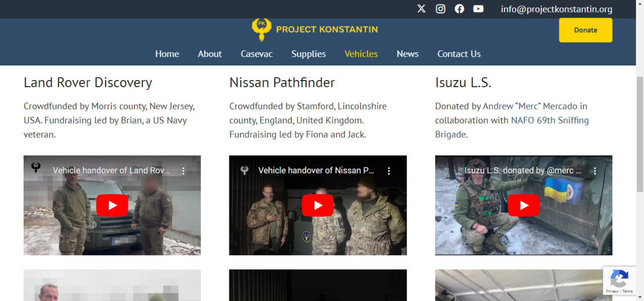Open the Instagram social link
This screenshot has height=301, width=644.
[440, 9]
